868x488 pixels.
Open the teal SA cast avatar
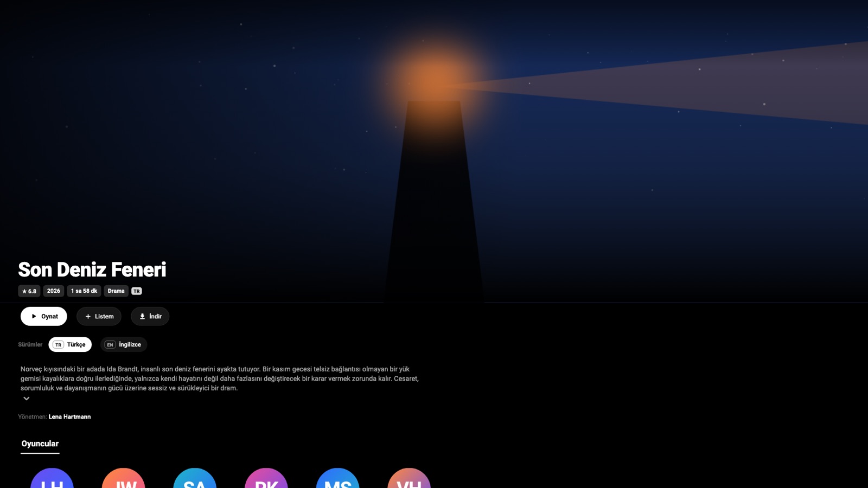point(195,478)
